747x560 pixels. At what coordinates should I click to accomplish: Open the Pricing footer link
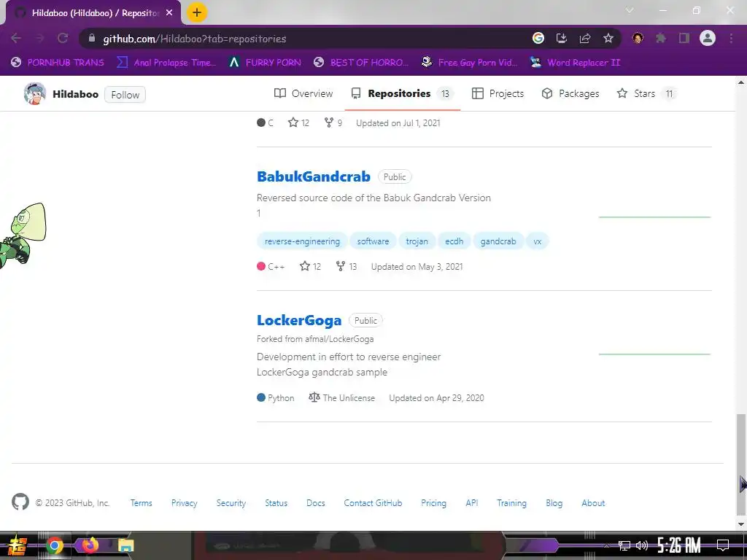point(433,503)
